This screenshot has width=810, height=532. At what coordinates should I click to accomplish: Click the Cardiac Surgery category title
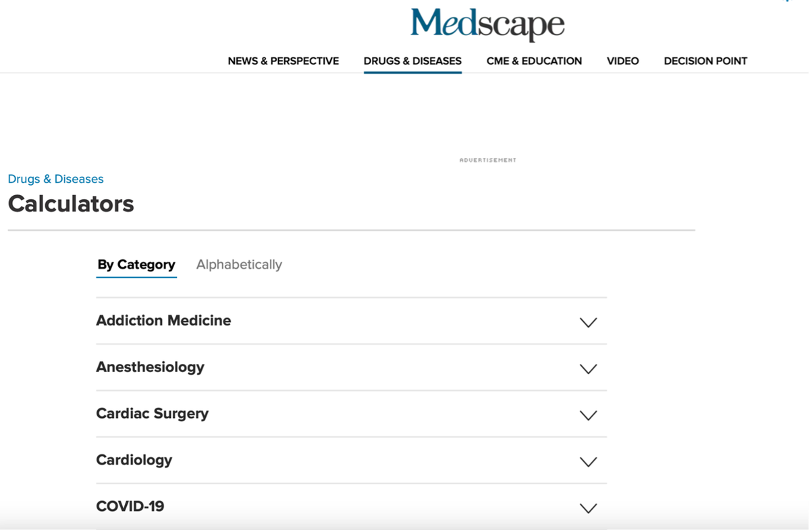pyautogui.click(x=152, y=414)
